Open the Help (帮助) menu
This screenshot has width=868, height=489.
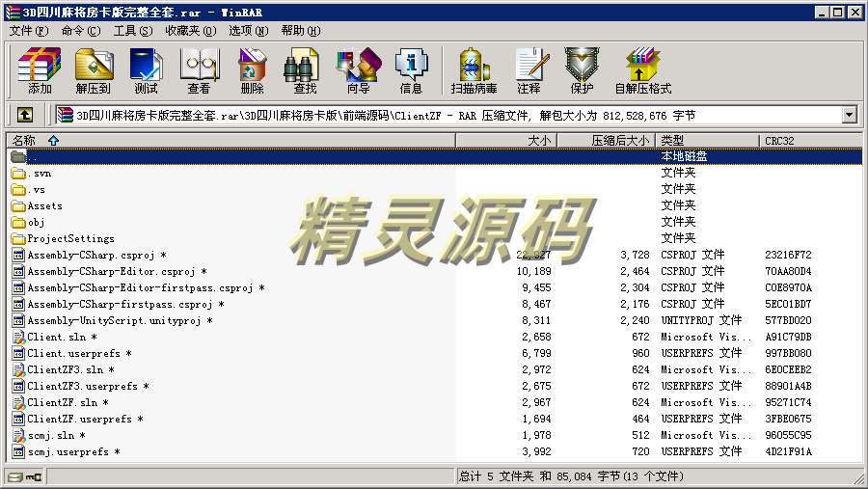301,31
